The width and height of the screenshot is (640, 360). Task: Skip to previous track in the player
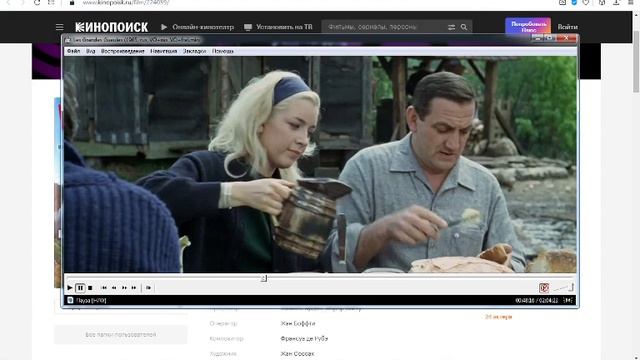[104, 288]
